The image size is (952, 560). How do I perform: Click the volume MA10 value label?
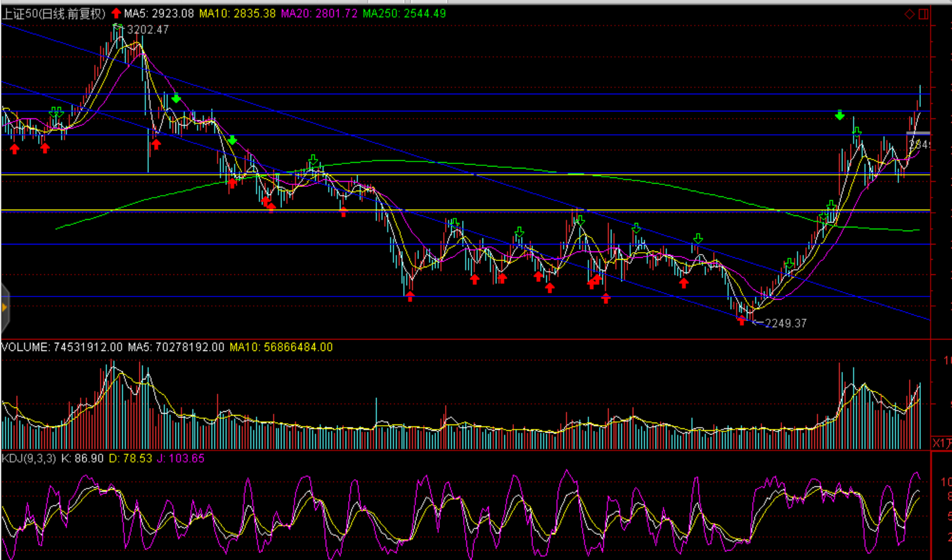click(x=281, y=347)
